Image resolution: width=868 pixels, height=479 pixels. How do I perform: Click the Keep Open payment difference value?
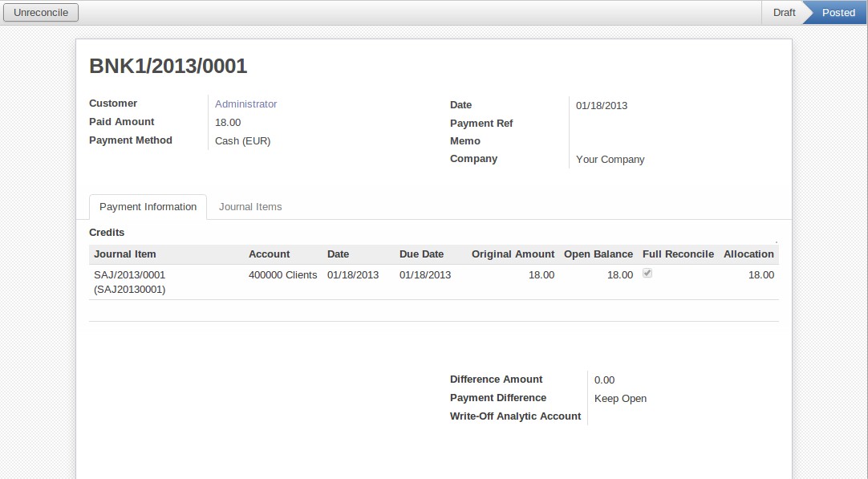point(620,399)
